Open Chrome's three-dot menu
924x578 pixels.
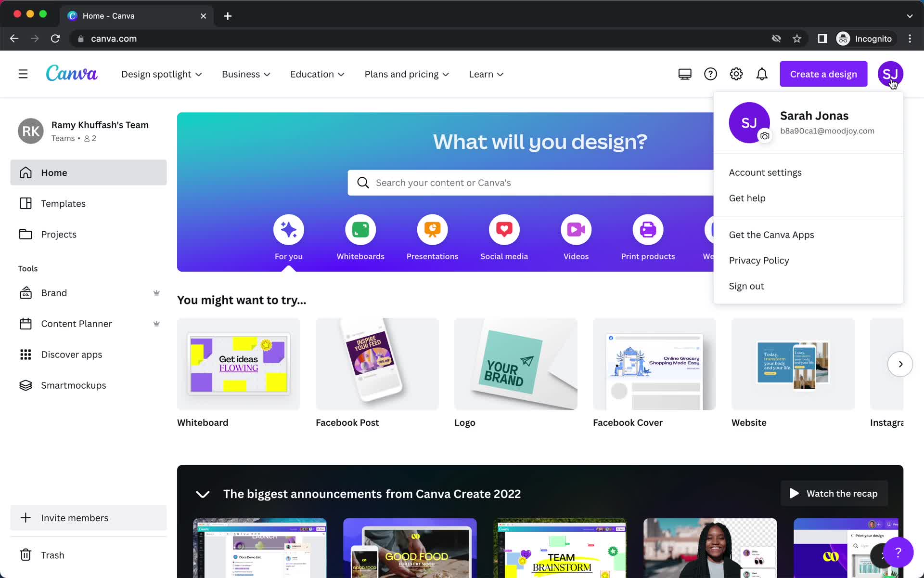(910, 39)
